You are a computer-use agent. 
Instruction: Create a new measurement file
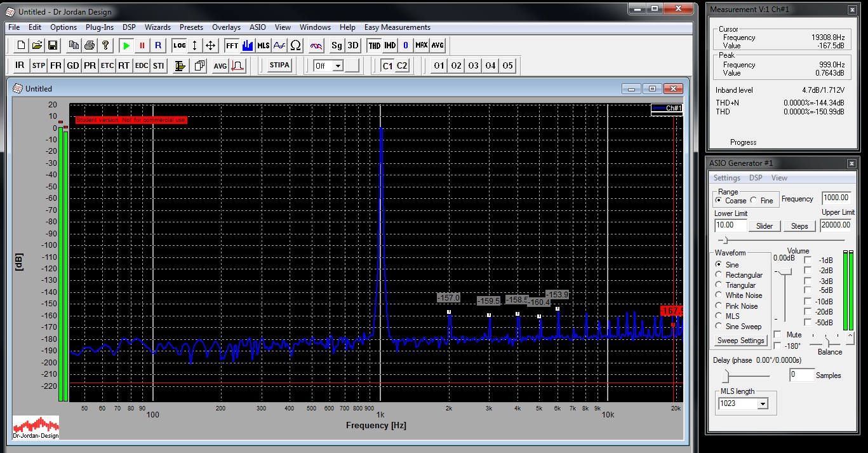[21, 45]
